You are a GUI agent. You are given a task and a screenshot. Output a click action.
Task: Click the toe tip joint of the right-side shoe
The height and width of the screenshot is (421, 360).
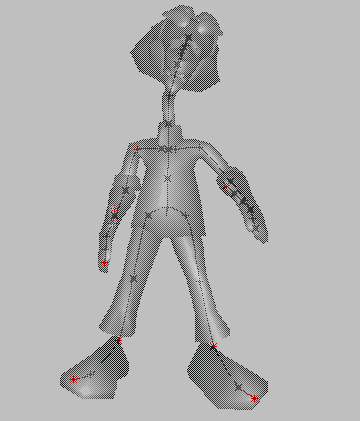click(255, 398)
